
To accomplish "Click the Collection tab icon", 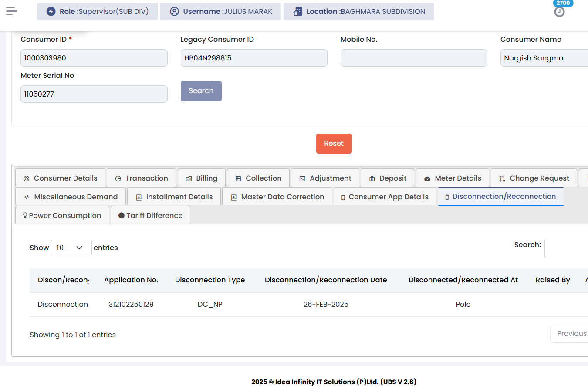I will point(238,178).
